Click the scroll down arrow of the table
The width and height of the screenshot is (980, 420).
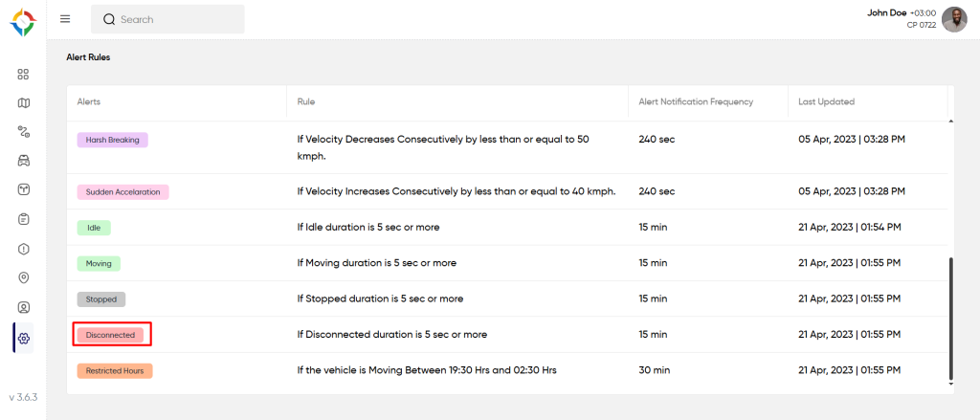pos(950,384)
